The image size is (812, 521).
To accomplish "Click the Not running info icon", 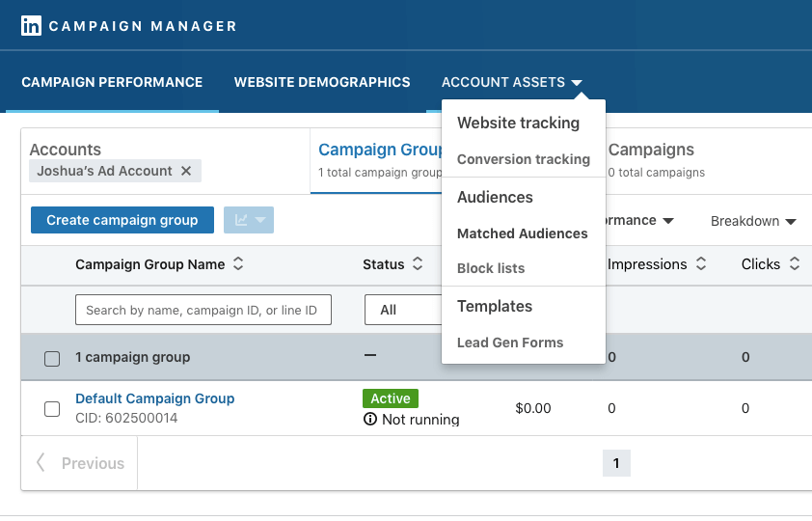I will 370,420.
